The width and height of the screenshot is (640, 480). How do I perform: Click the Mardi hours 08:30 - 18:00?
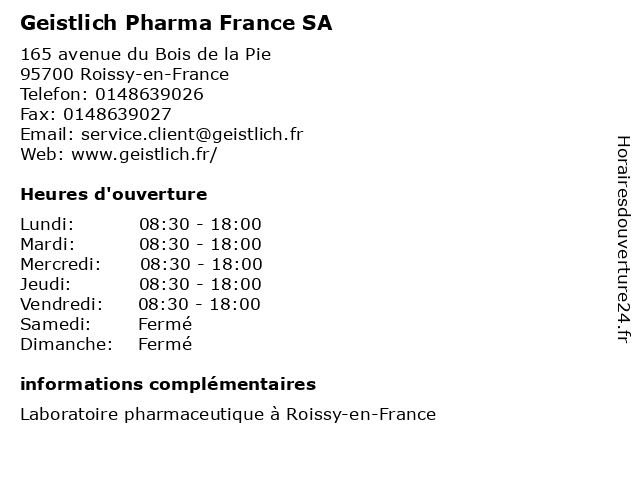click(x=200, y=244)
